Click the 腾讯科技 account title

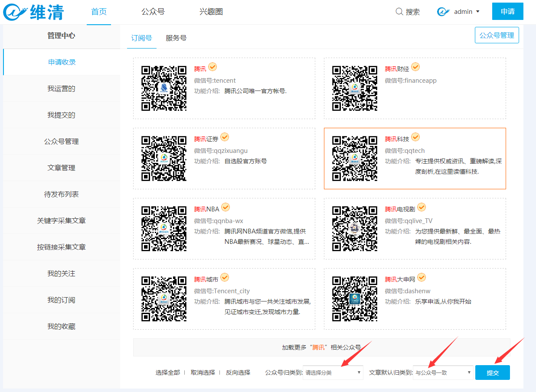click(x=397, y=139)
